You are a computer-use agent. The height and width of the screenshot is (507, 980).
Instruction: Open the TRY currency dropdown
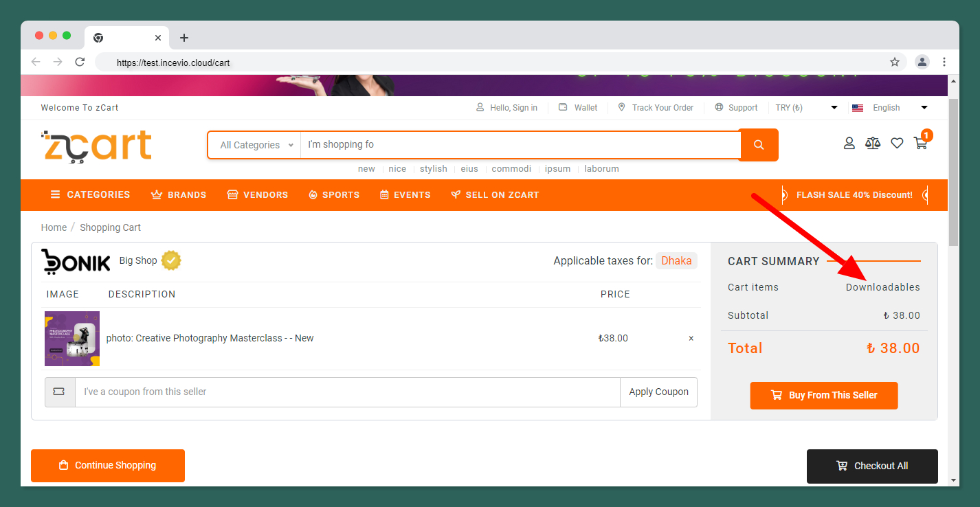point(805,108)
